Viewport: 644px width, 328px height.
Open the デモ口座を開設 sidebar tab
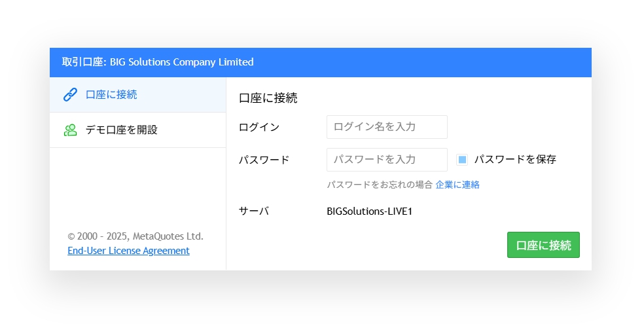(x=122, y=130)
